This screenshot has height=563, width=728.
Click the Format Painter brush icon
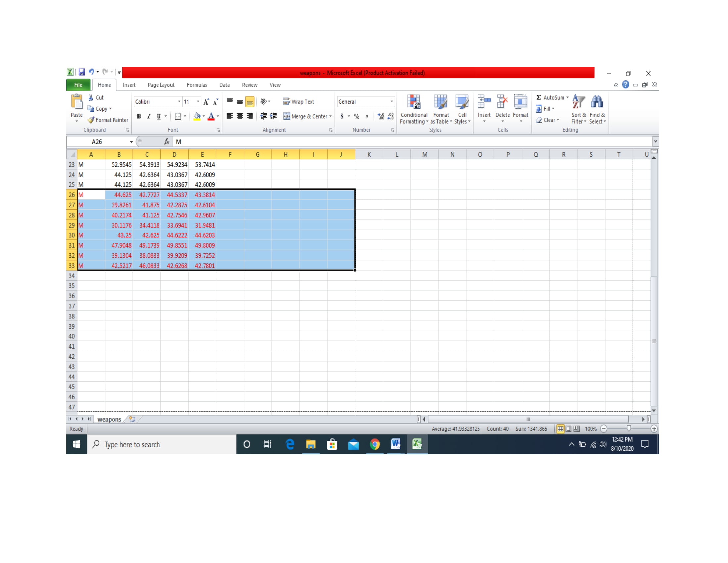click(91, 120)
